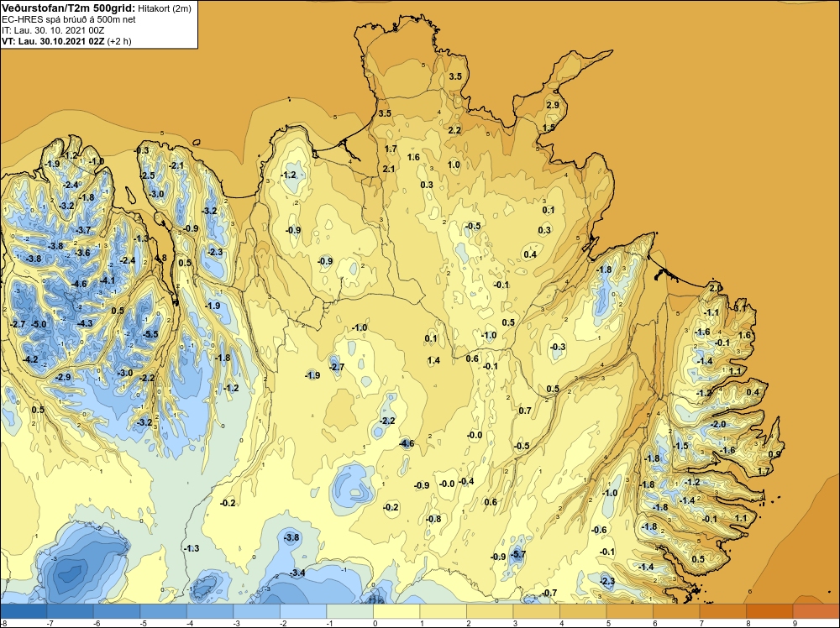Select the -8 to -7 legend color band
The image size is (840, 628).
[x=24, y=611]
